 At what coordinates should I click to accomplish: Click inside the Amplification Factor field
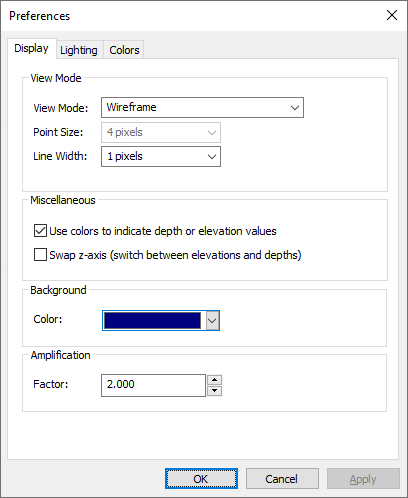coord(153,385)
